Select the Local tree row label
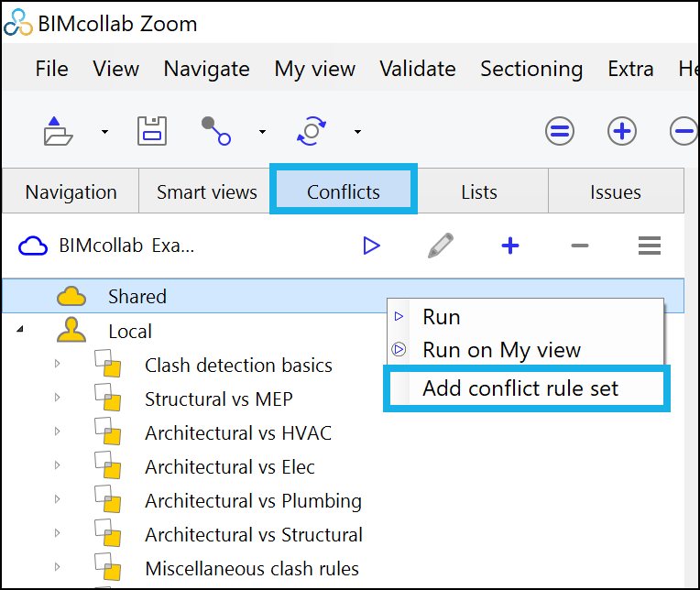The image size is (700, 590). (130, 332)
